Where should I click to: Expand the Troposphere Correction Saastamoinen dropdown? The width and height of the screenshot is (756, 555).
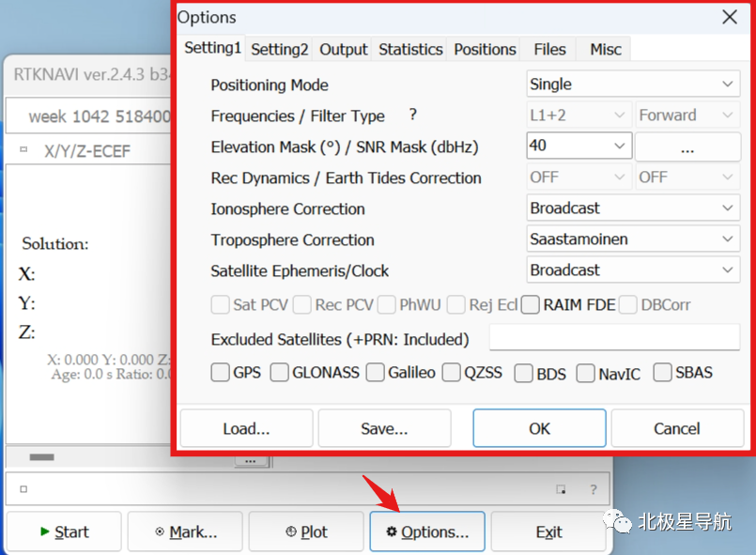pos(633,239)
